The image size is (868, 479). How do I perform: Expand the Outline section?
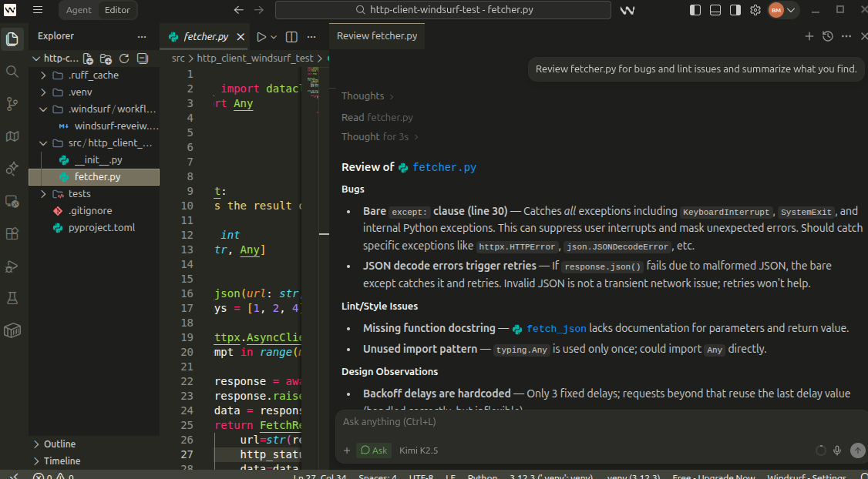[94, 444]
